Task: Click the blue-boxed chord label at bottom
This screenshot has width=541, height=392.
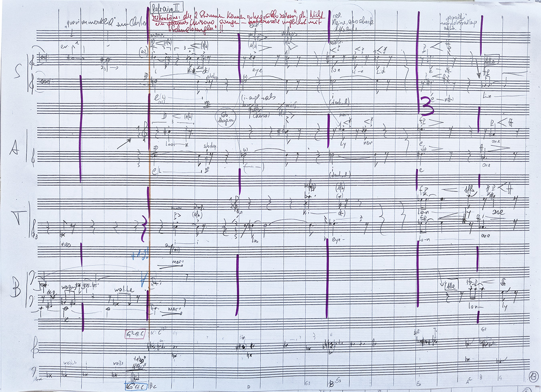Action: click(134, 386)
